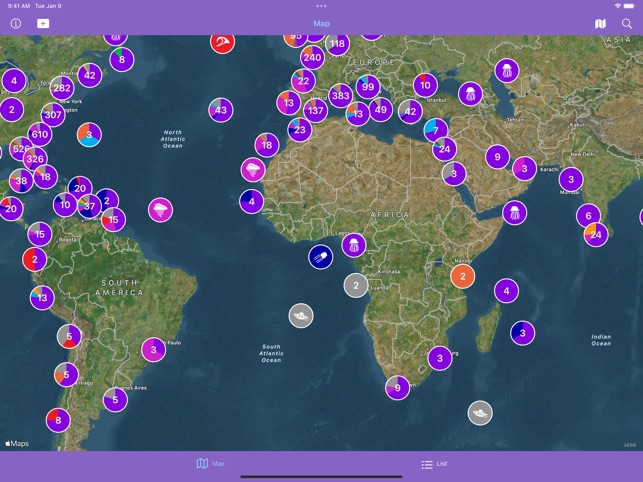Viewport: 643px width, 482px height.
Task: Tap the battery status icon
Action: [x=629, y=6]
